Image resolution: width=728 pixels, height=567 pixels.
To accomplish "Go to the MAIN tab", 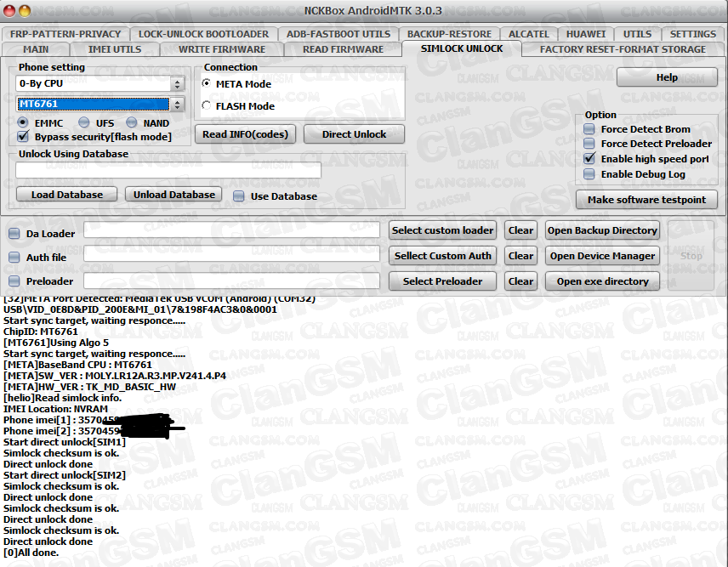I will click(36, 49).
